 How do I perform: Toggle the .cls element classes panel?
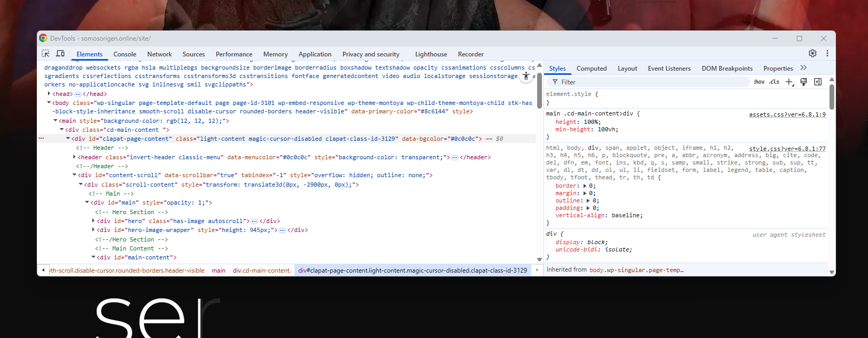point(774,82)
